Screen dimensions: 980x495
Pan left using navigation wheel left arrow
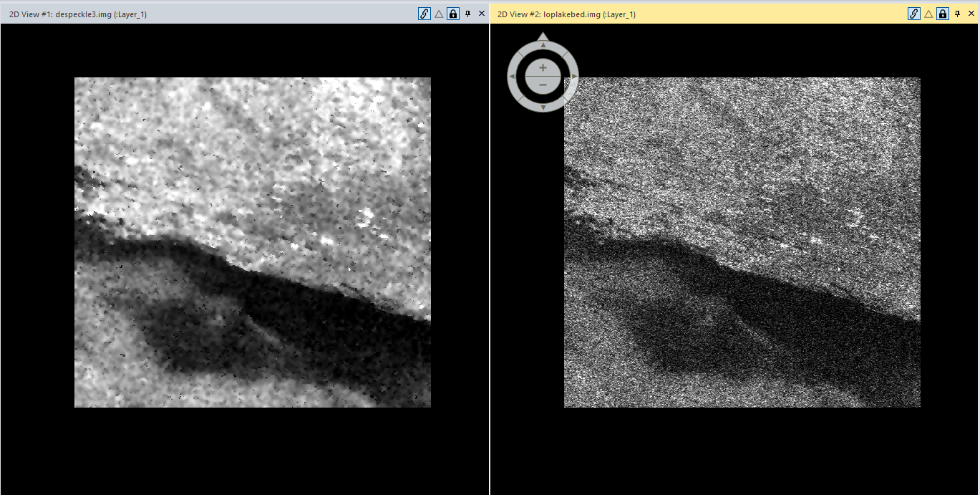click(512, 76)
